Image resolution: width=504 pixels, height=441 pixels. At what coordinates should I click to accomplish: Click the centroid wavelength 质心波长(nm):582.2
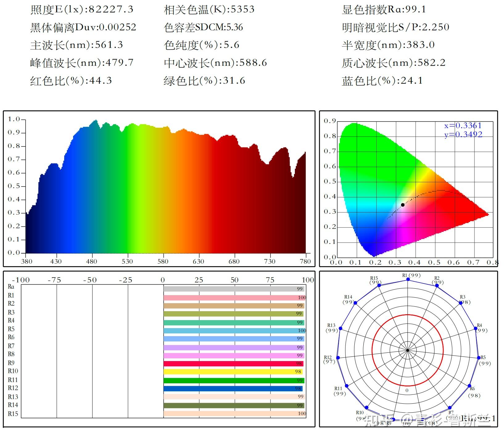click(394, 63)
